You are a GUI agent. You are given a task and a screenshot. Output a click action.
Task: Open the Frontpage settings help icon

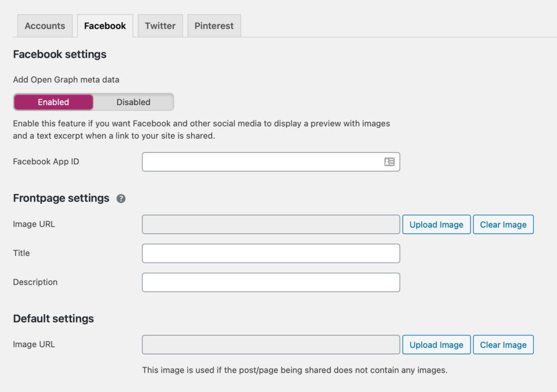pos(121,198)
